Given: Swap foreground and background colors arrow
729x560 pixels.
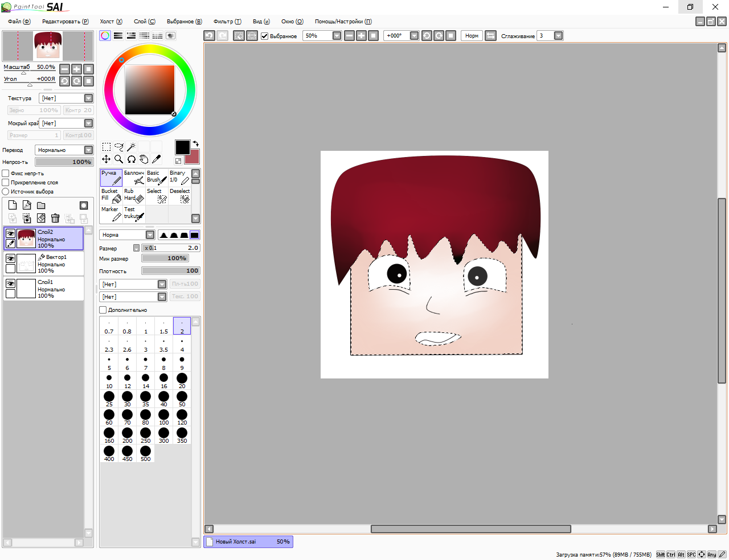Looking at the screenshot, I should [195, 144].
